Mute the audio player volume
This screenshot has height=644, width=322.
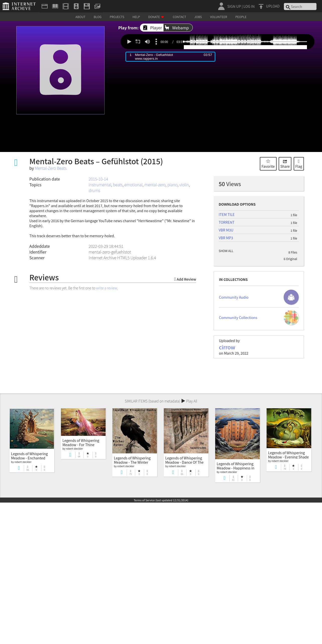click(x=147, y=42)
